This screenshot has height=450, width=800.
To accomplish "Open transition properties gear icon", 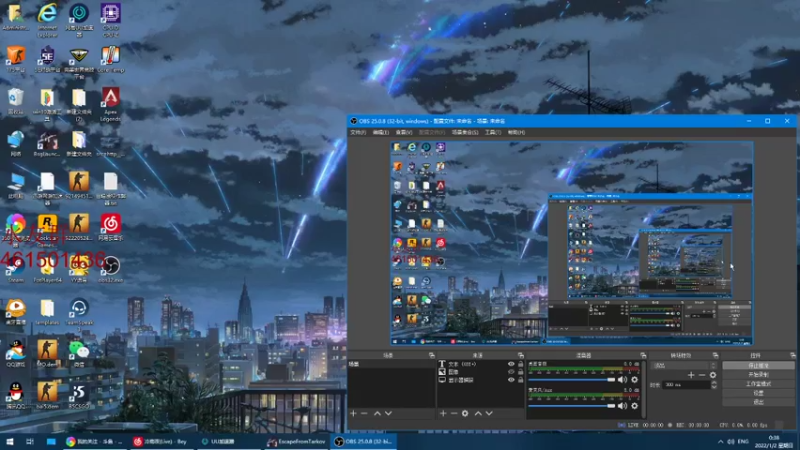I will pyautogui.click(x=713, y=375).
